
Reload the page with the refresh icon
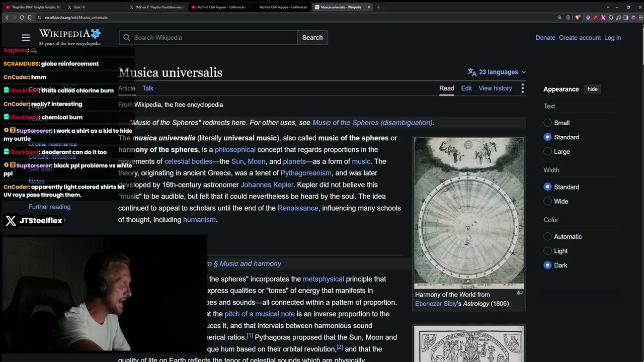point(22,17)
